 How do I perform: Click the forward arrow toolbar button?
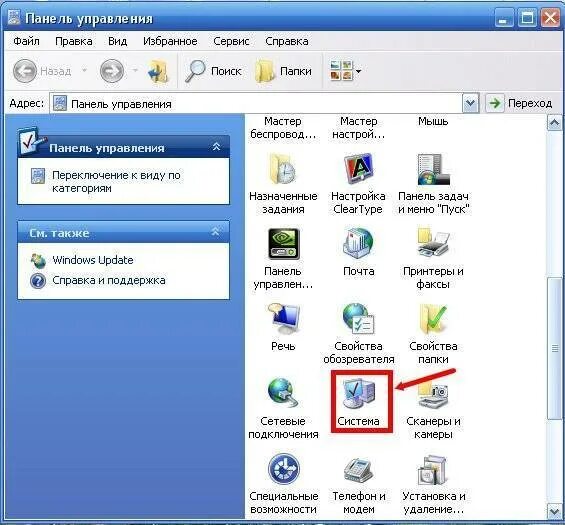[112, 71]
